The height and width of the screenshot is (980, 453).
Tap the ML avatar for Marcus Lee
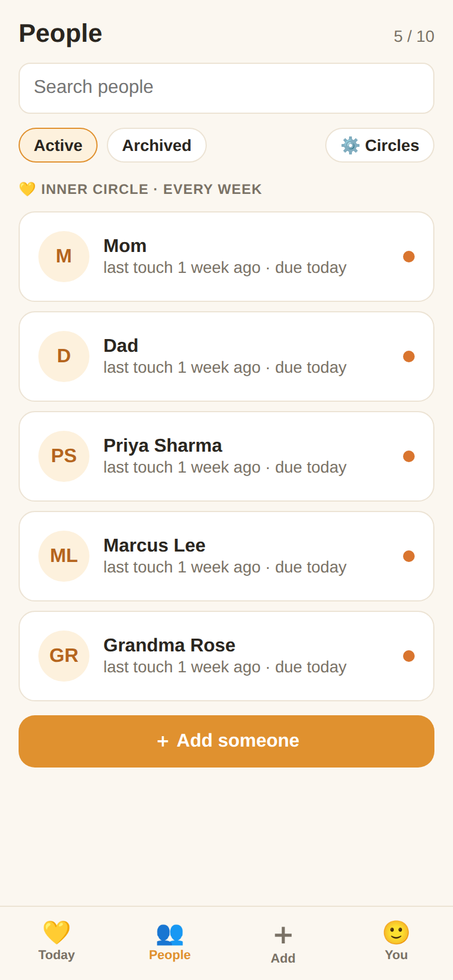coord(64,556)
